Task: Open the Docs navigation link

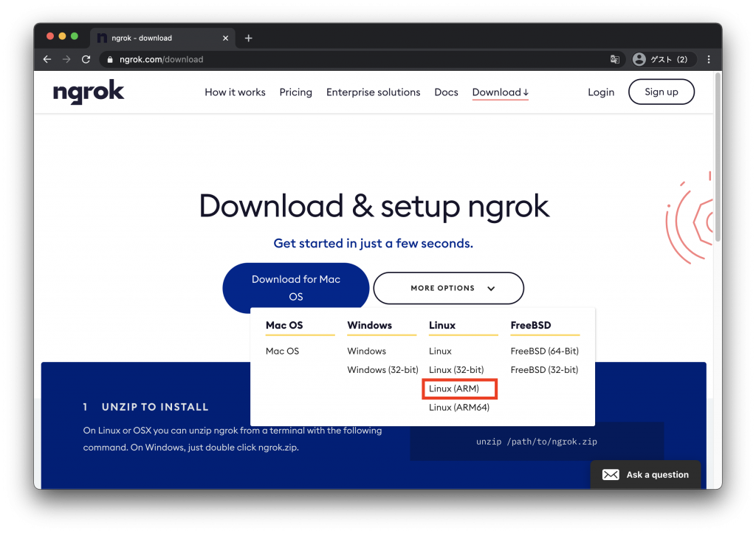Action: pyautogui.click(x=446, y=92)
